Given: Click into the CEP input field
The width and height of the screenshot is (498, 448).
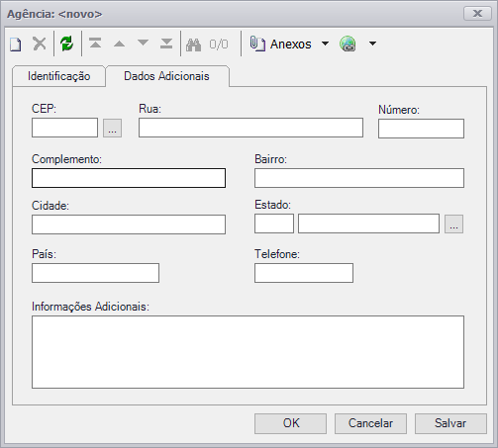Looking at the screenshot, I should pyautogui.click(x=64, y=128).
